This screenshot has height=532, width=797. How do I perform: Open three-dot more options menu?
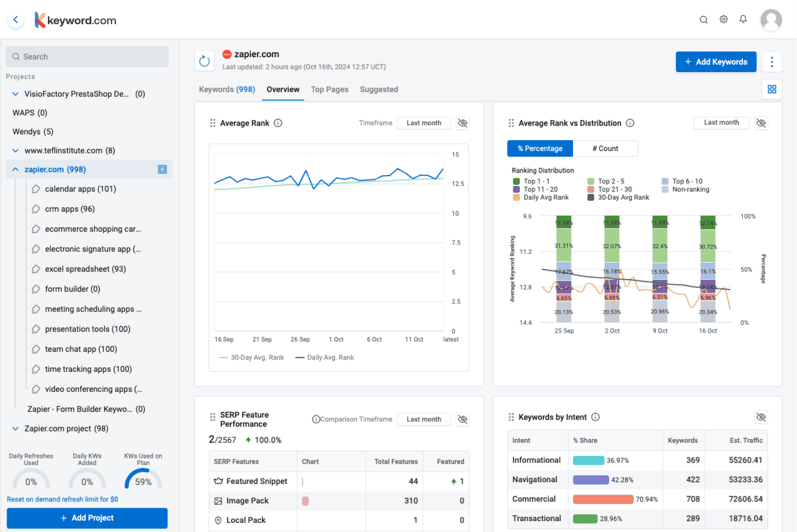(771, 62)
